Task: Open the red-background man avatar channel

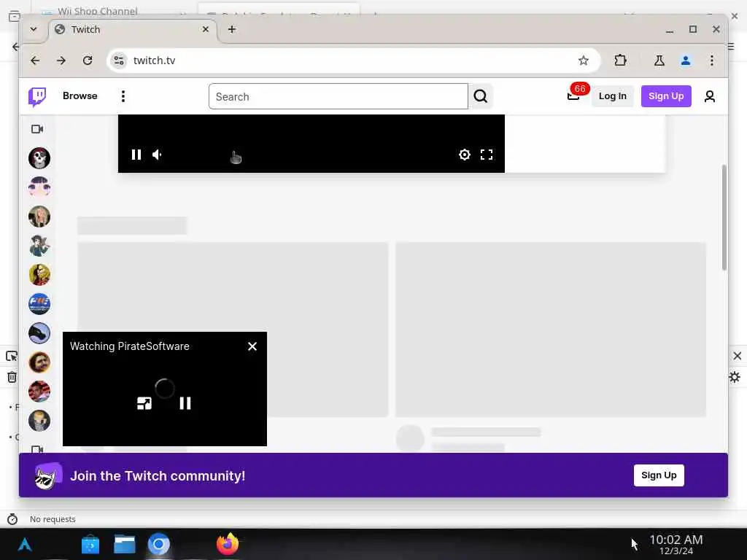Action: 39,392
